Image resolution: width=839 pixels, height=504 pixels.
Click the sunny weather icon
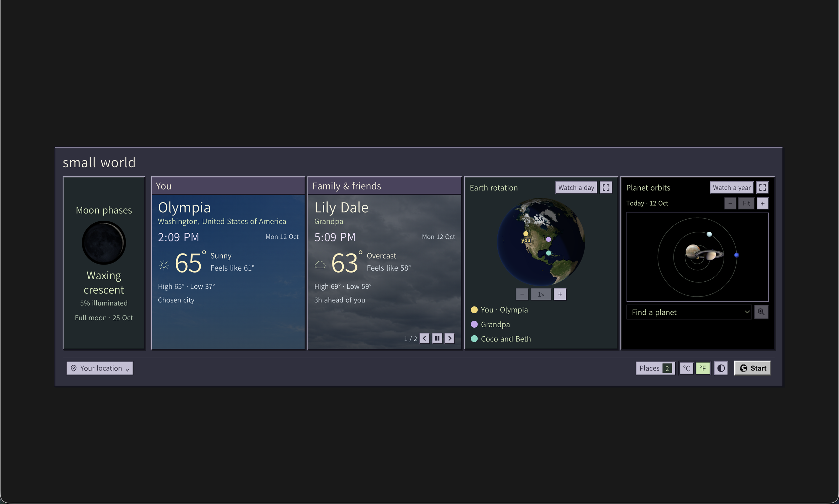(164, 265)
